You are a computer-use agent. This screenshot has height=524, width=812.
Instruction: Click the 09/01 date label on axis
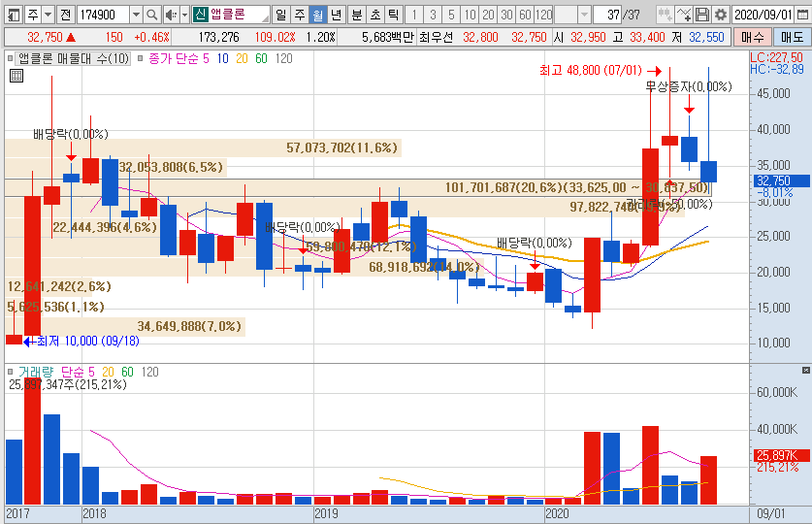pos(770,513)
